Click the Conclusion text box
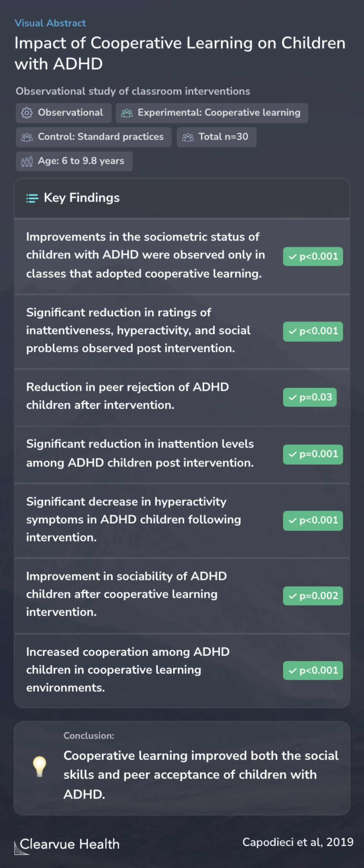Screen dimensions: 364x868 (182, 768)
